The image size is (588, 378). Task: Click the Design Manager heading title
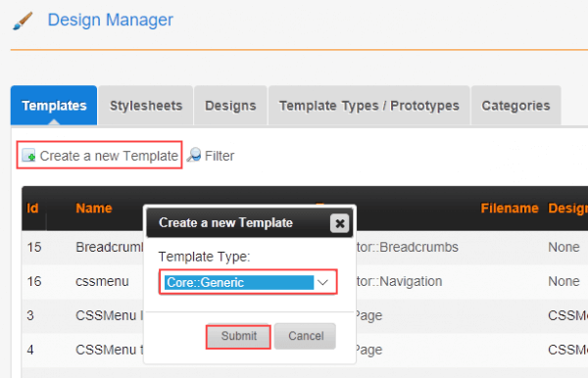point(110,20)
